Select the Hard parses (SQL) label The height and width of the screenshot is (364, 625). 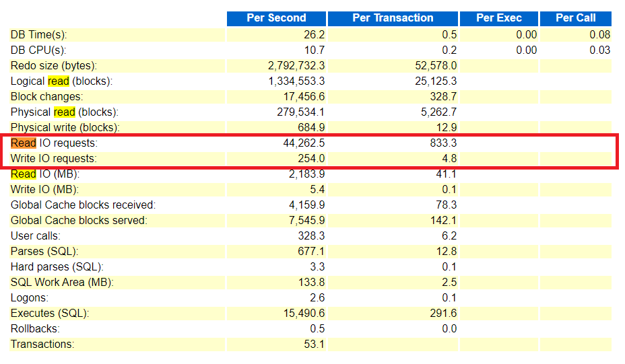click(x=57, y=267)
